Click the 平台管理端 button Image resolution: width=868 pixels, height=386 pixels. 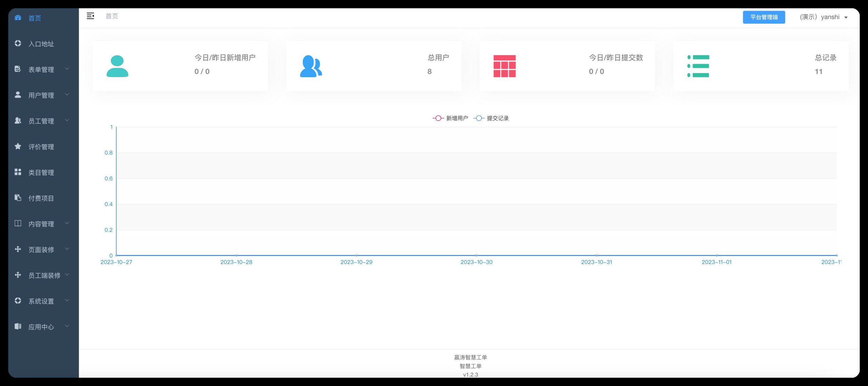tap(764, 17)
